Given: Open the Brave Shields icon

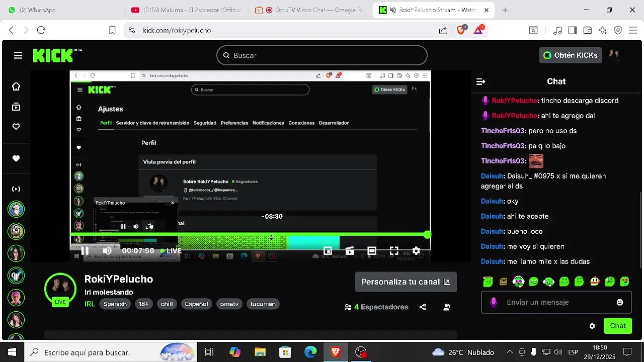Looking at the screenshot, I should coord(460,30).
